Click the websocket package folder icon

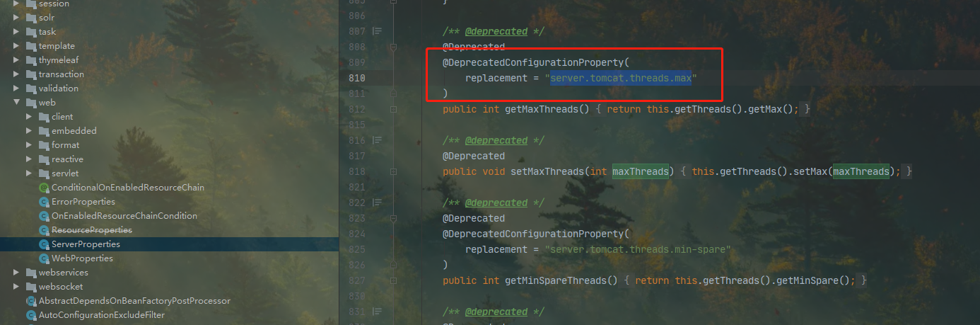(31, 287)
